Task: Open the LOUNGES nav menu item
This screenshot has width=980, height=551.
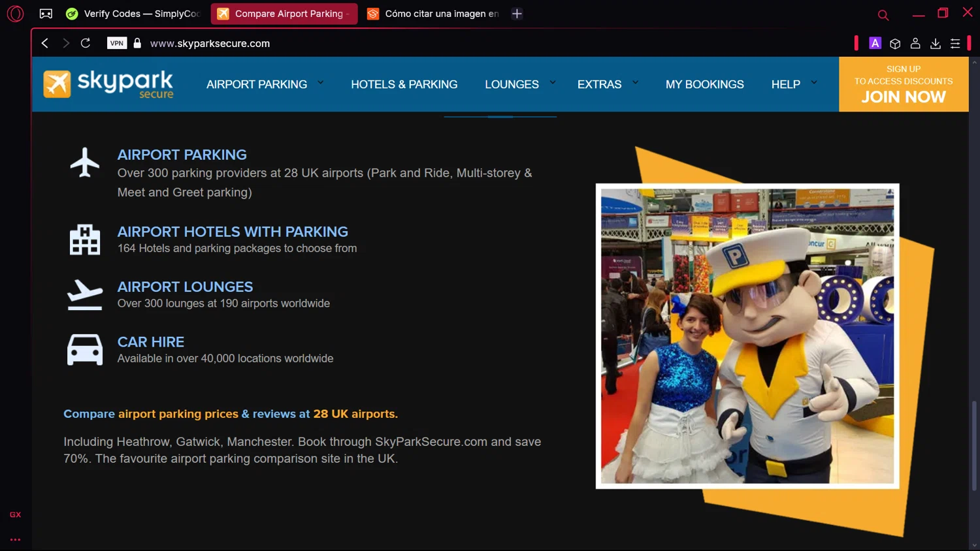Action: point(512,84)
